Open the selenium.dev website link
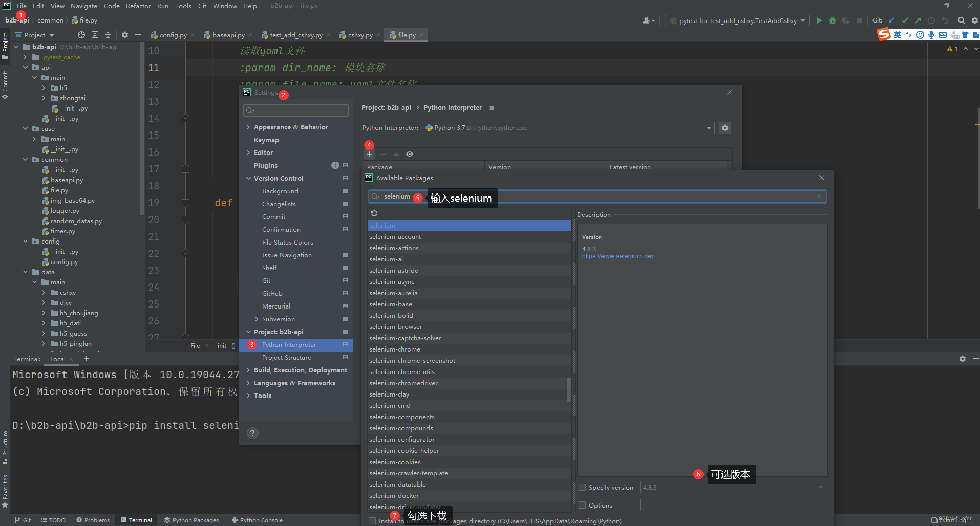Screen dimensions: 980x526 click(x=617, y=256)
